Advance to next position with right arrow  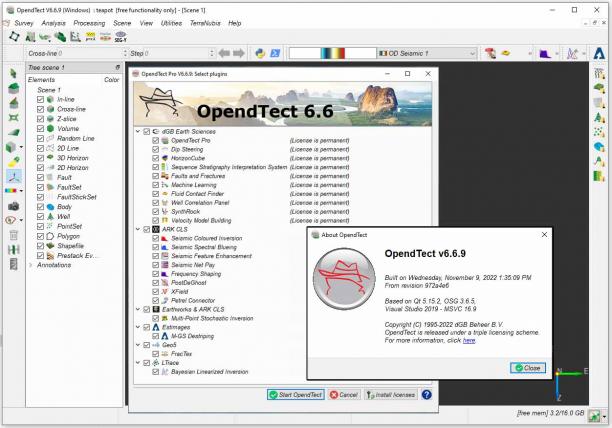click(x=239, y=53)
